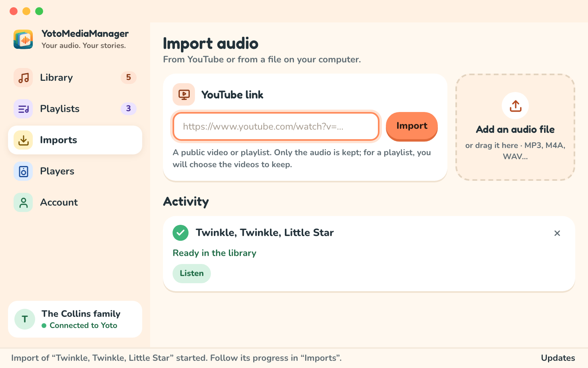
Task: Click "Your audio. Your stories." tagline
Action: (84, 46)
